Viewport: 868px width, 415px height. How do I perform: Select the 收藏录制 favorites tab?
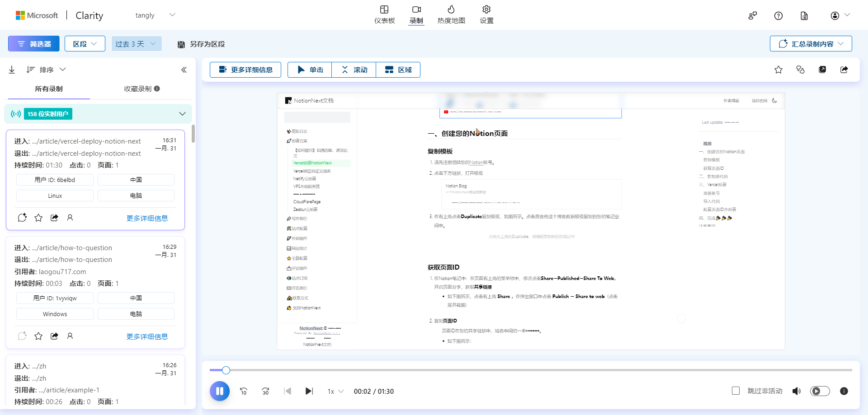142,89
